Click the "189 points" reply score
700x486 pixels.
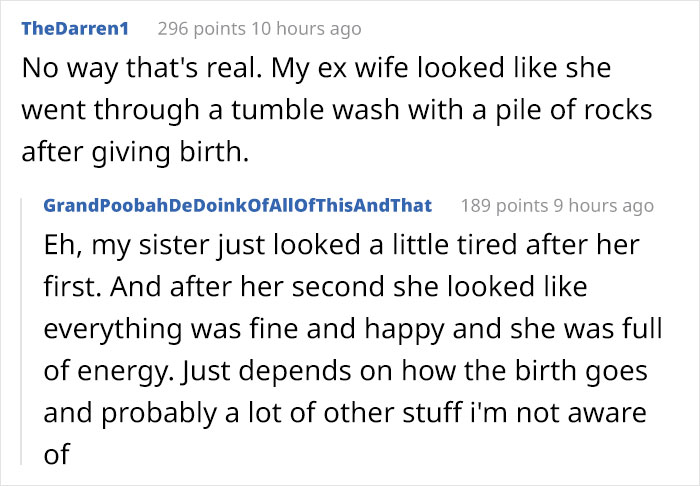504,205
